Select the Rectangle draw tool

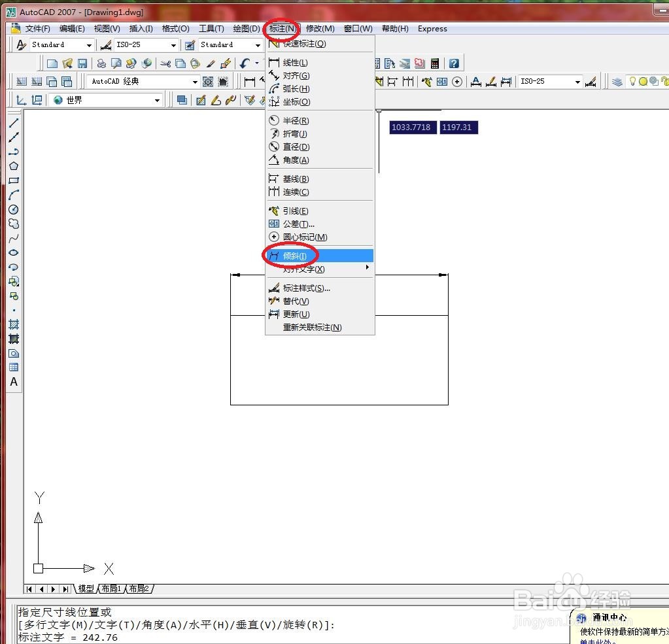point(14,180)
